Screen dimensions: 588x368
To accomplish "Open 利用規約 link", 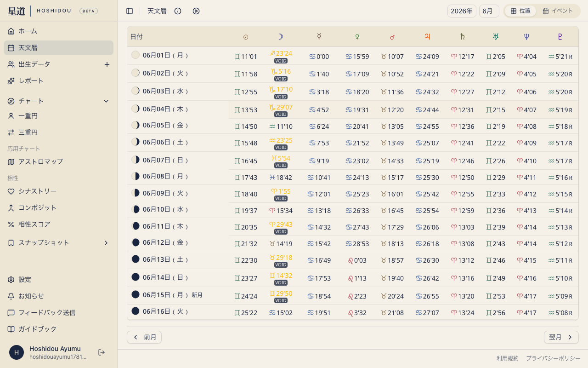I will pyautogui.click(x=508, y=358).
